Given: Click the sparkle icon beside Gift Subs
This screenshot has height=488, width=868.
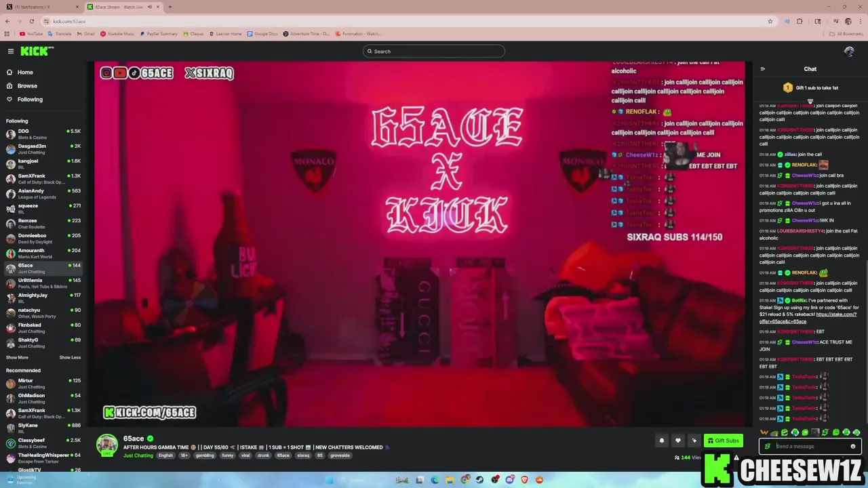Looking at the screenshot, I should (694, 441).
